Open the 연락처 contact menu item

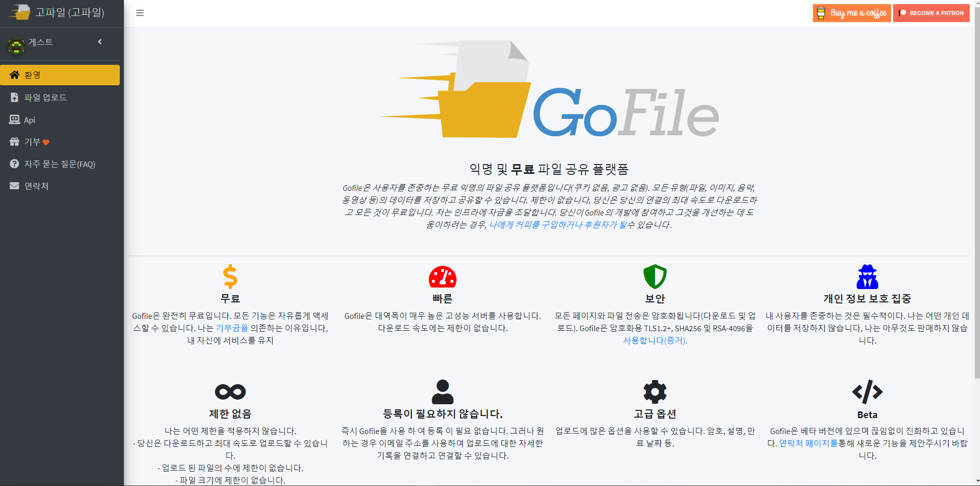(x=60, y=186)
